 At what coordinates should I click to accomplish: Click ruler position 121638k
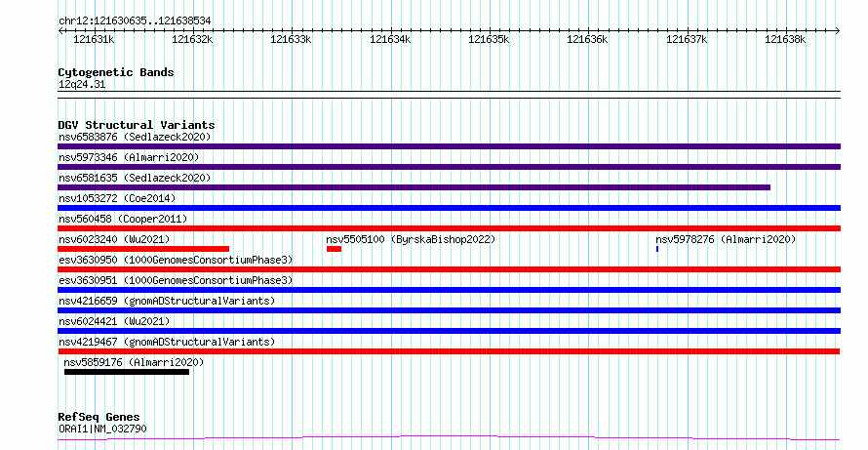[x=785, y=39]
